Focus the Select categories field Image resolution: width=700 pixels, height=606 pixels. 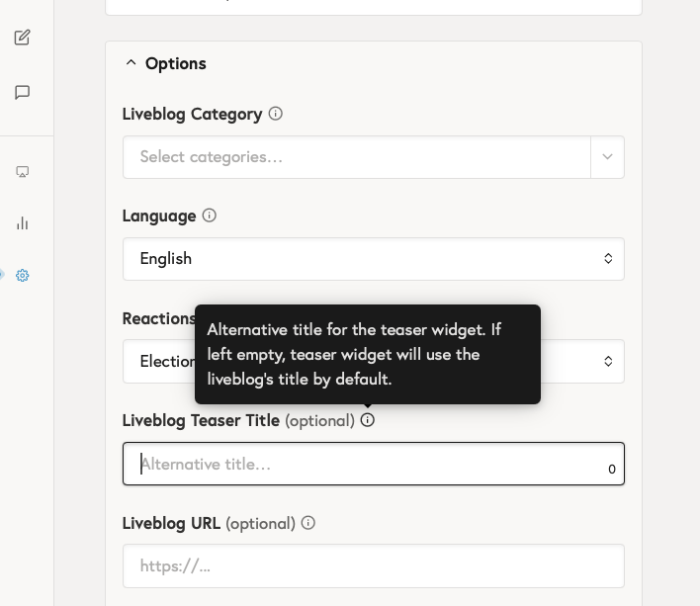(357, 157)
